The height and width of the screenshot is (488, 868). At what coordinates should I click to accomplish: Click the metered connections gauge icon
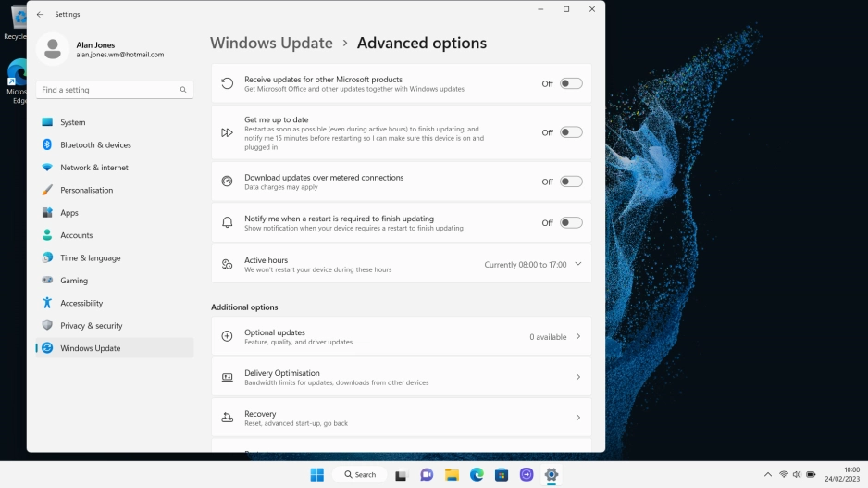[227, 181]
